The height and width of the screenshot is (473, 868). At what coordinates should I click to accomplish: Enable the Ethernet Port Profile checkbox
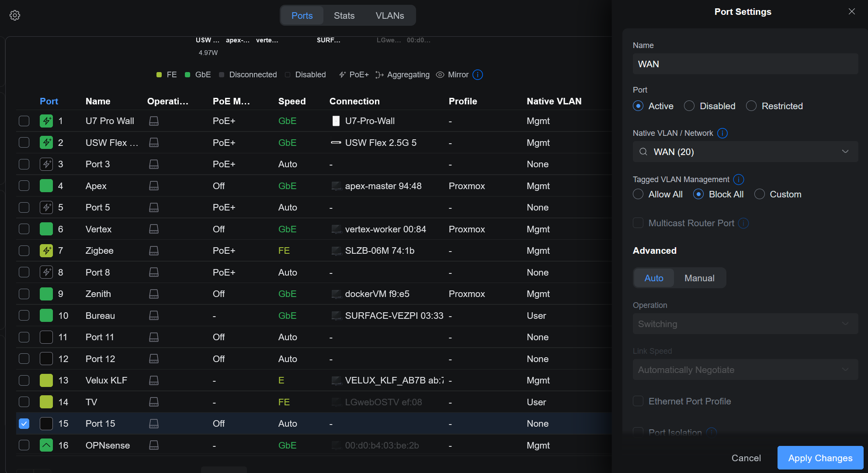tap(638, 401)
